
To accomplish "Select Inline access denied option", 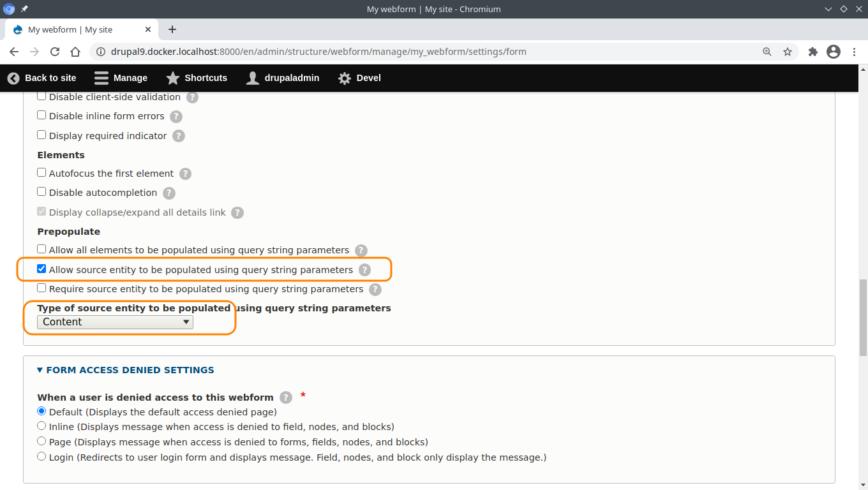I will 41,426.
